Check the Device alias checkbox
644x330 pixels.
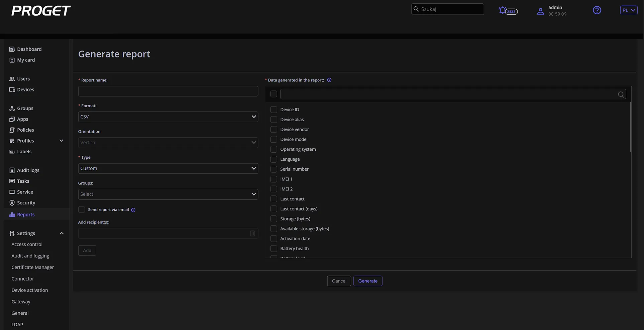pos(274,120)
